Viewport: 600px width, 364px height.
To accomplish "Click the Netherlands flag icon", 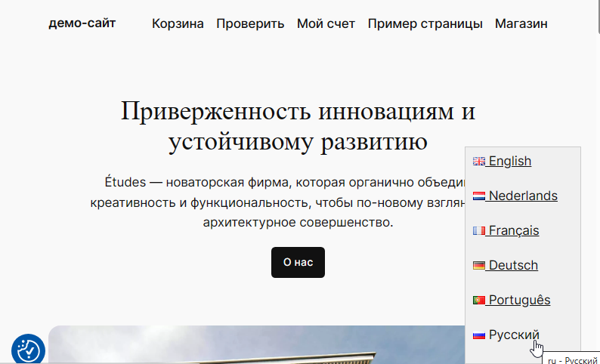I will [x=478, y=196].
